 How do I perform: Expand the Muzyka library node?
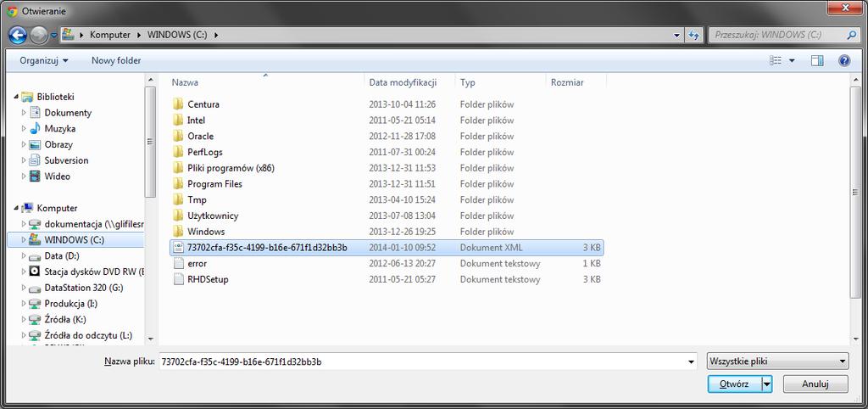(24, 129)
